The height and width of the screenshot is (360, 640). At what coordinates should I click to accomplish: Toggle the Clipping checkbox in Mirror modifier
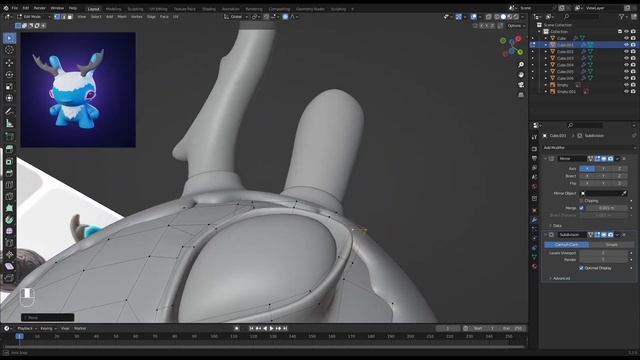(x=581, y=201)
